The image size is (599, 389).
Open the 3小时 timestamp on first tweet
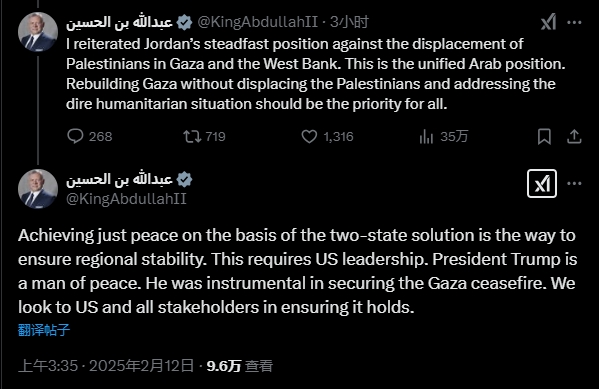click(350, 22)
